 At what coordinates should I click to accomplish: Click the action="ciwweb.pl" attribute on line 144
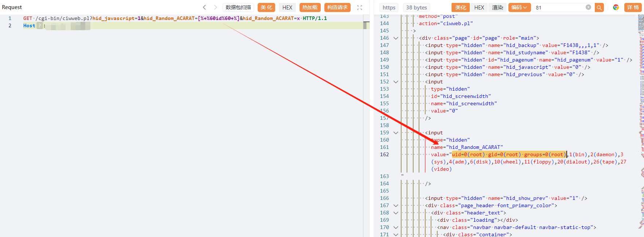(446, 23)
